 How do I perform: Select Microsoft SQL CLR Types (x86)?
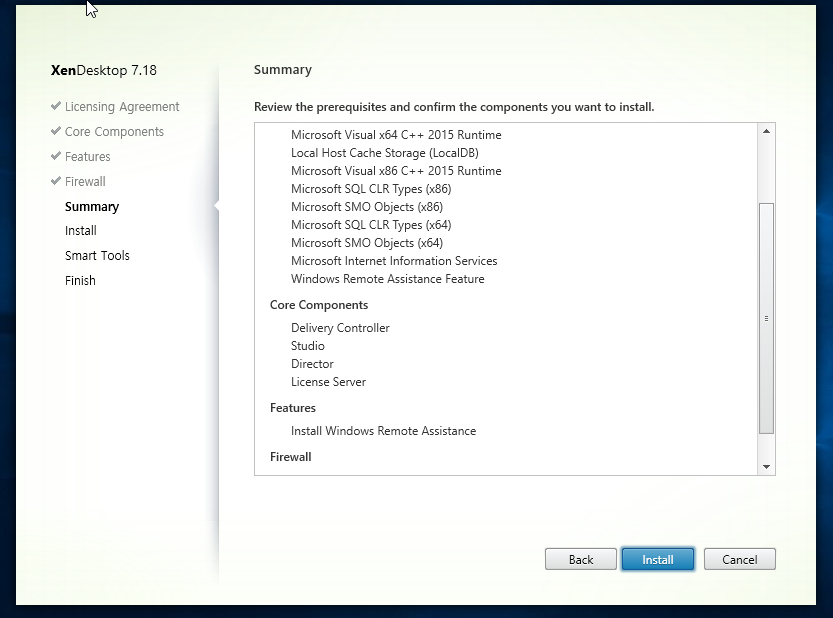click(x=371, y=189)
